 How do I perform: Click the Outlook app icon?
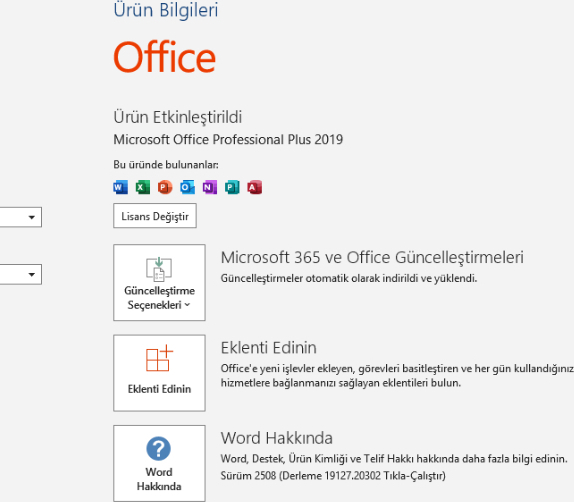(x=187, y=187)
